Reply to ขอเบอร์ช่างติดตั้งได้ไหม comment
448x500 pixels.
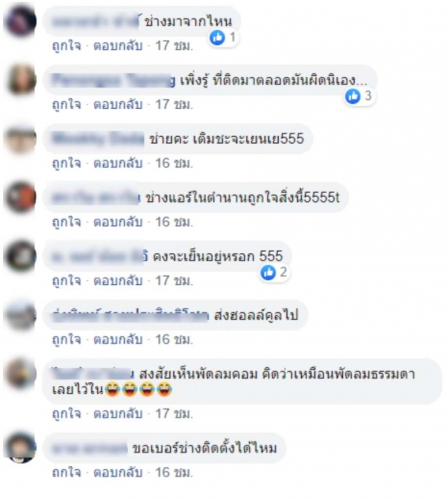pos(118,473)
